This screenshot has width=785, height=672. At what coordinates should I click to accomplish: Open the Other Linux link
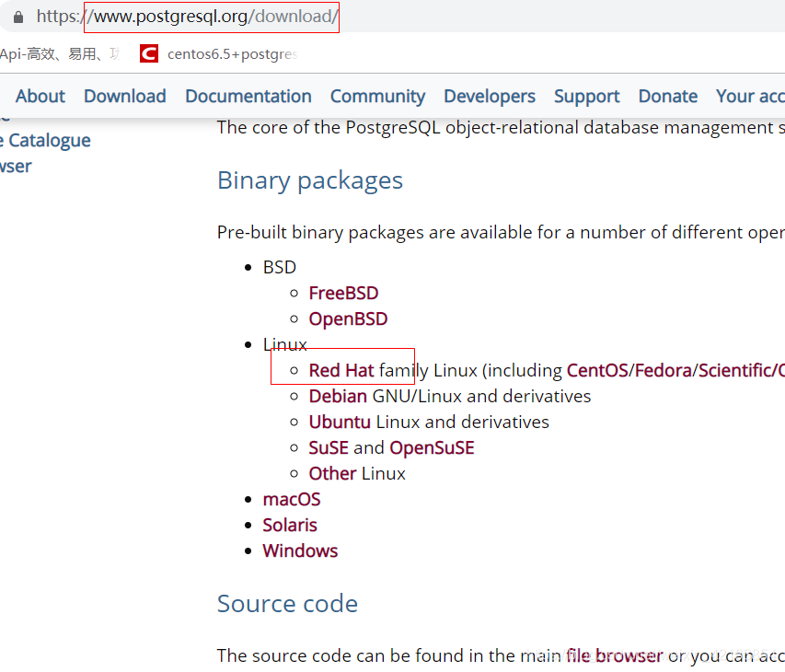pyautogui.click(x=332, y=474)
